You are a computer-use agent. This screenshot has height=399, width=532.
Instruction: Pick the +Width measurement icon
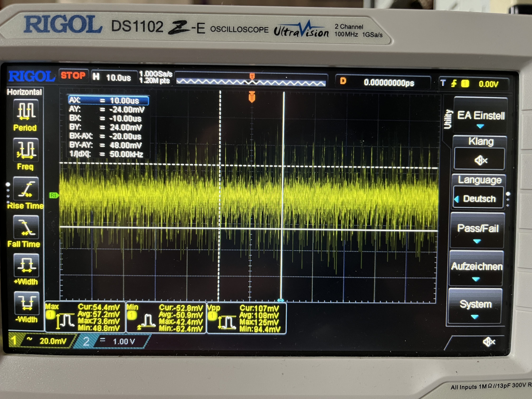[26, 266]
